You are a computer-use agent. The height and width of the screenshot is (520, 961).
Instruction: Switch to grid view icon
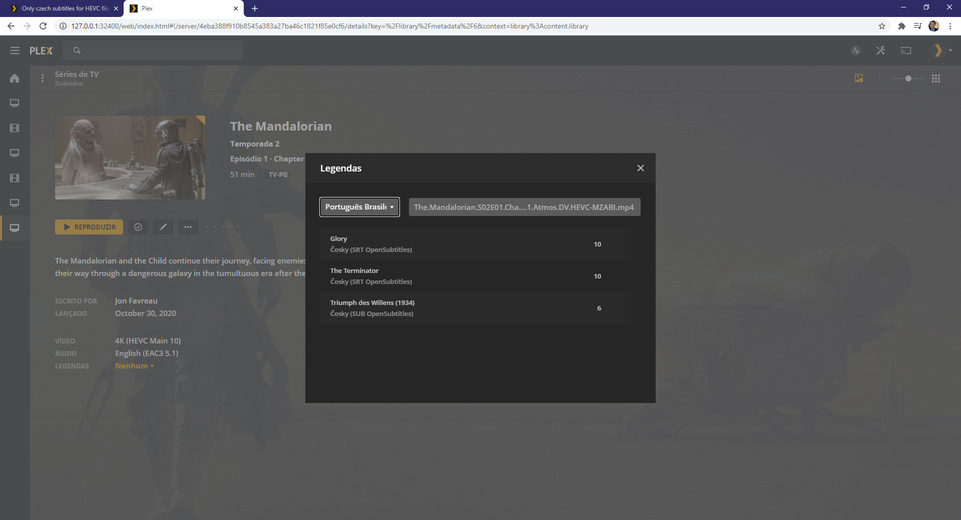936,78
